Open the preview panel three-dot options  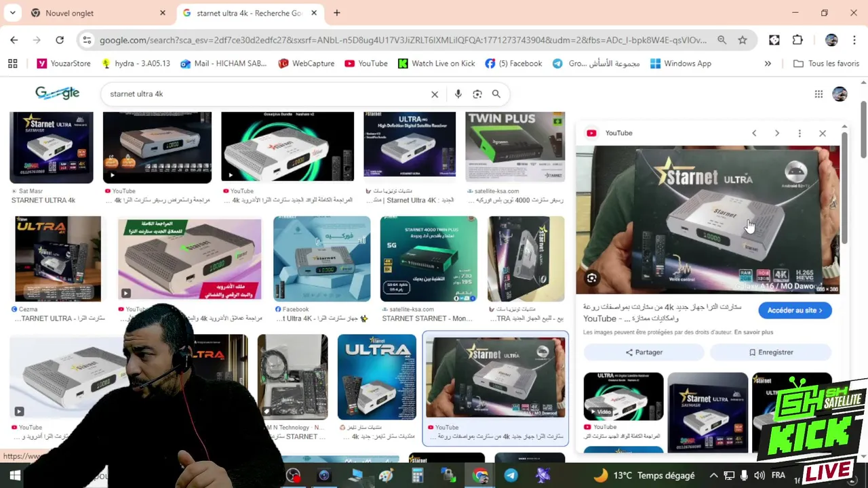[x=800, y=134]
